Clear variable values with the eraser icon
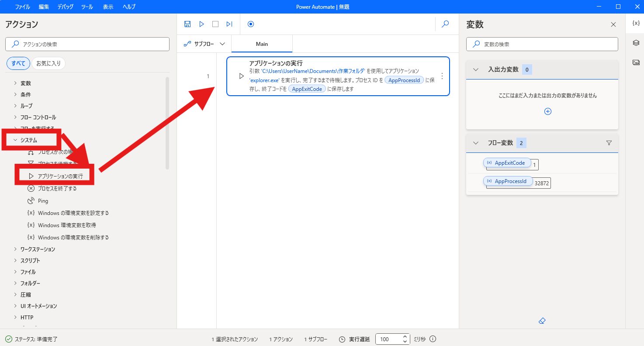Viewport: 644px width, 346px height. (x=542, y=321)
